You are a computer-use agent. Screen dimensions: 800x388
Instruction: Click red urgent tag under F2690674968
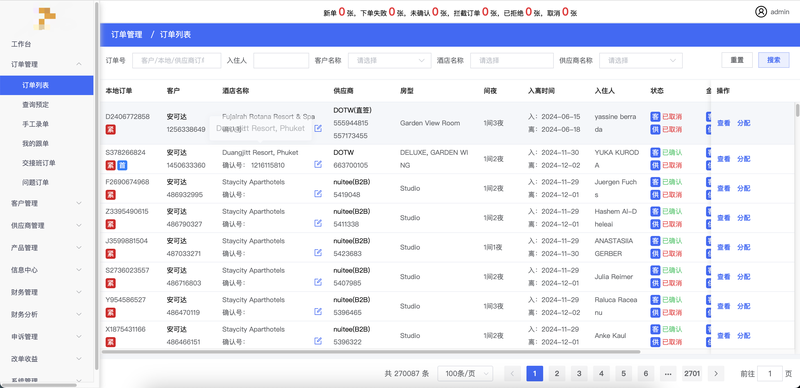[x=110, y=195]
